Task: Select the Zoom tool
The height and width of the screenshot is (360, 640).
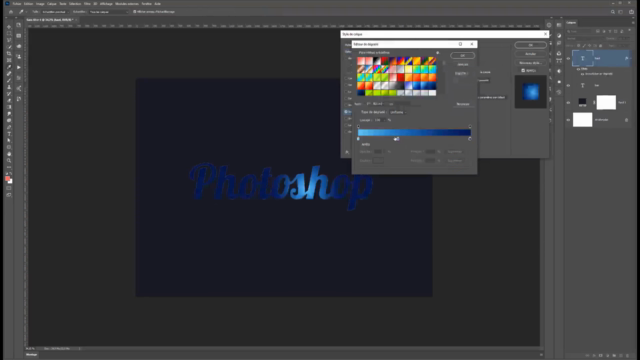Action: click(x=9, y=160)
